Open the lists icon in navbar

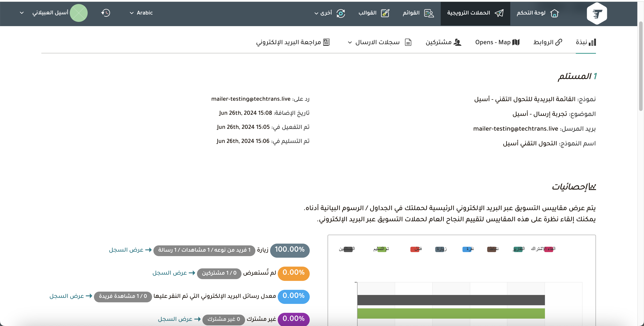pyautogui.click(x=429, y=13)
